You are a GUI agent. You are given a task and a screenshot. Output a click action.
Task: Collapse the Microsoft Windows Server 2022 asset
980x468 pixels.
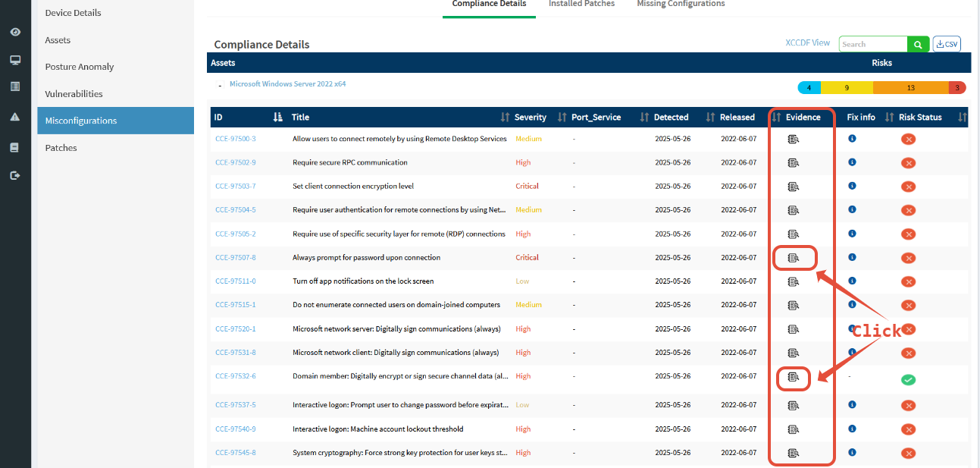point(220,85)
